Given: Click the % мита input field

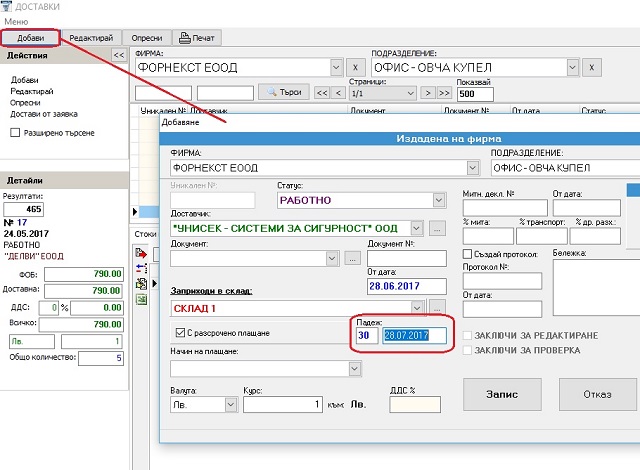Looking at the screenshot, I should pos(488,236).
